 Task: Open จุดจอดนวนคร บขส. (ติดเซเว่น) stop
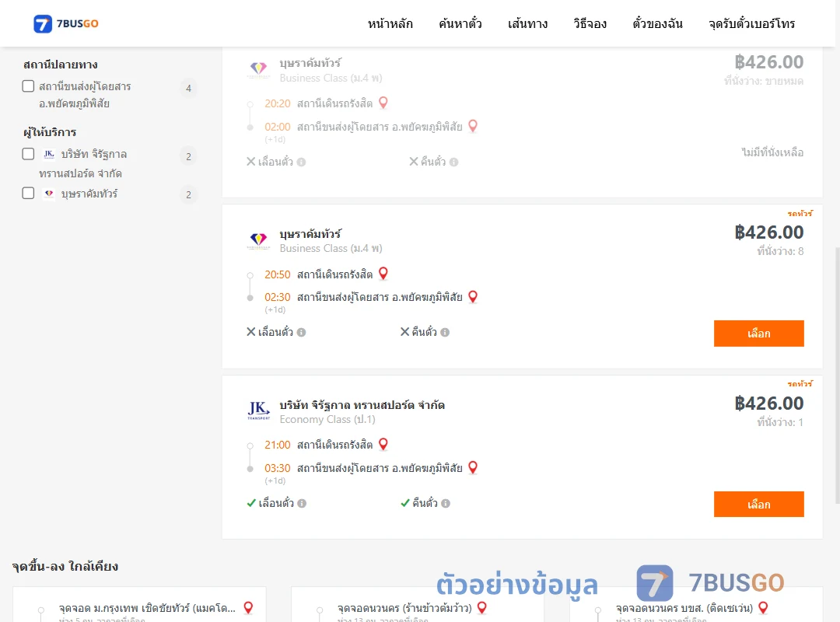coord(684,608)
